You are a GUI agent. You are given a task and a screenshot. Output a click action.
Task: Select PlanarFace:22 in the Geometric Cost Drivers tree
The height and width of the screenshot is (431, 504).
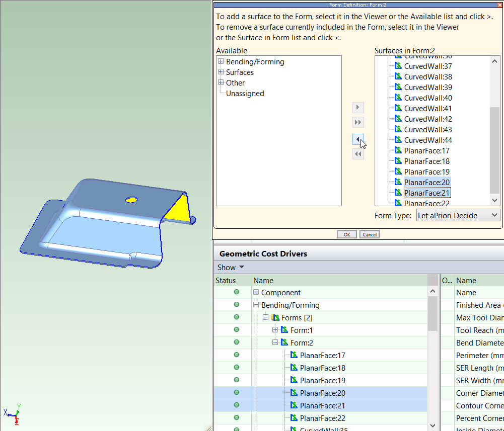pos(322,418)
